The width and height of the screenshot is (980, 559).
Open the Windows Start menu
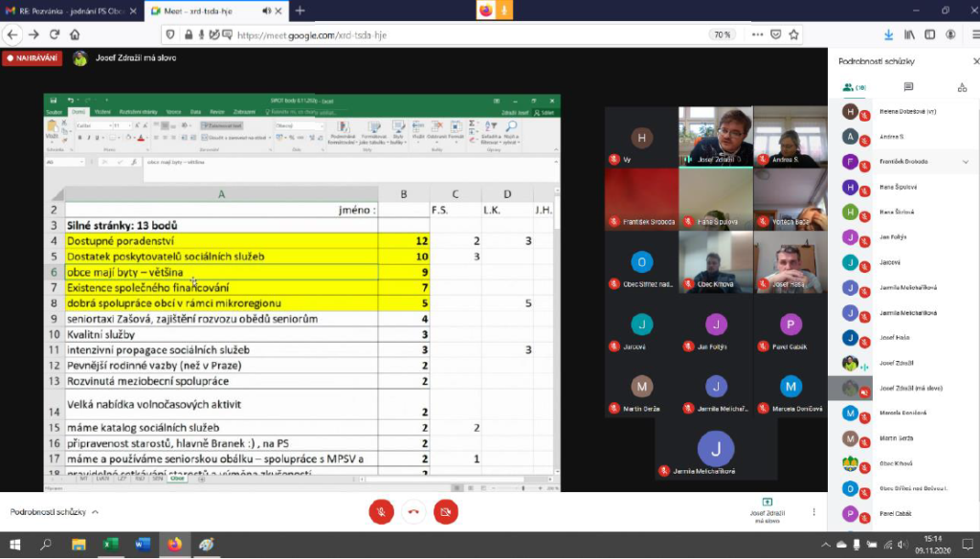pos(15,545)
